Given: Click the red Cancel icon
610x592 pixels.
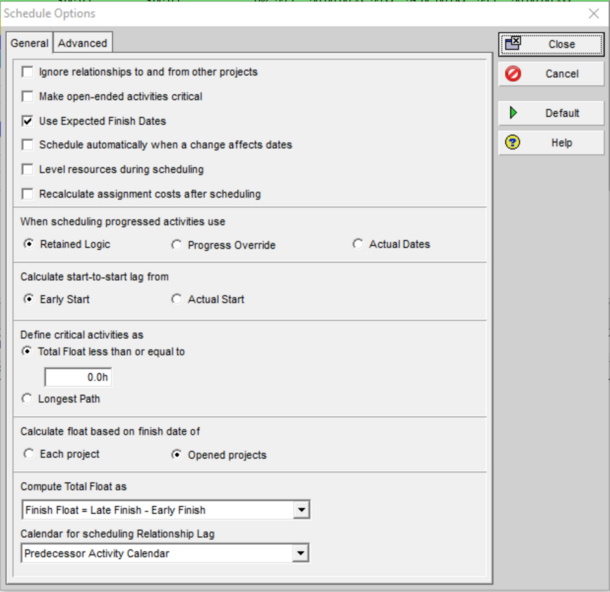Looking at the screenshot, I should click(513, 74).
